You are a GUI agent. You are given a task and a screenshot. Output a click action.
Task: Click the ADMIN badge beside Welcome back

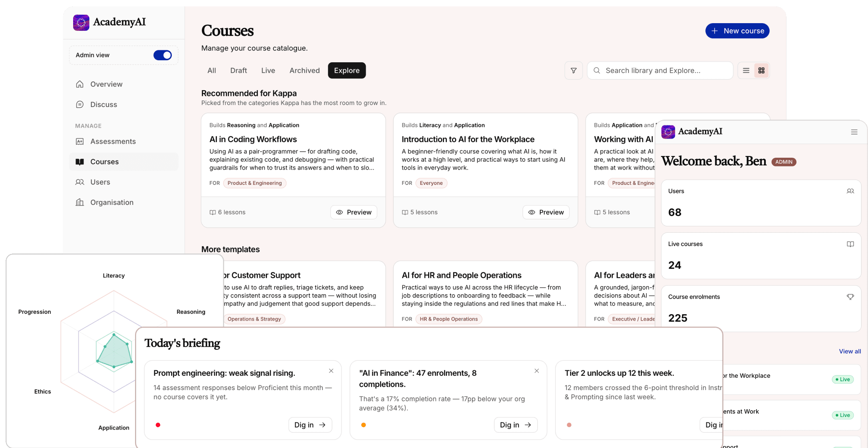(784, 162)
